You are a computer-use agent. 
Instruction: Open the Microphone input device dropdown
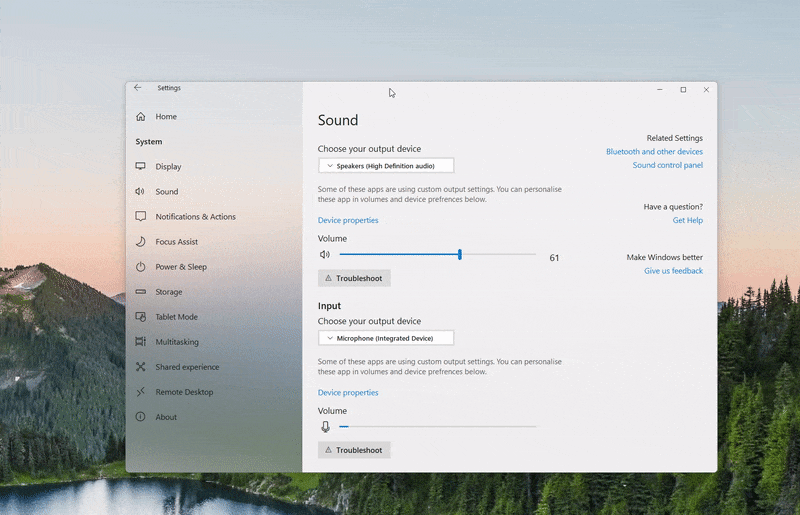386,339
